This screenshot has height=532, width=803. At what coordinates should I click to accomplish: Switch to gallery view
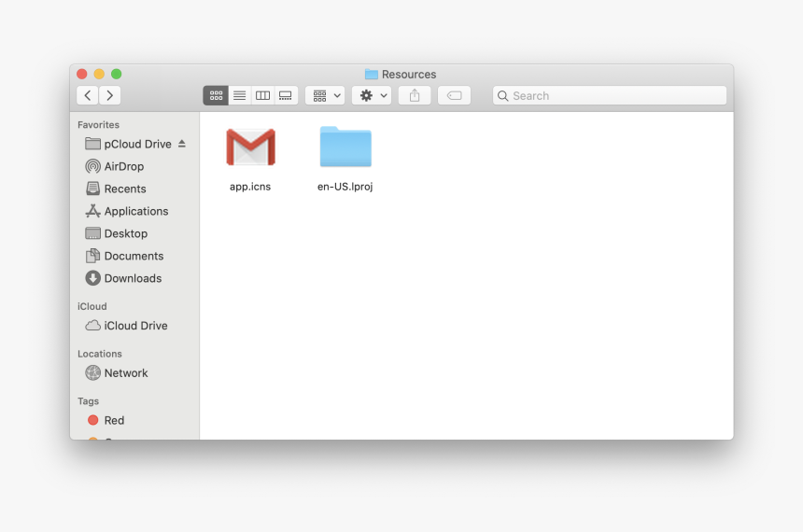point(286,95)
